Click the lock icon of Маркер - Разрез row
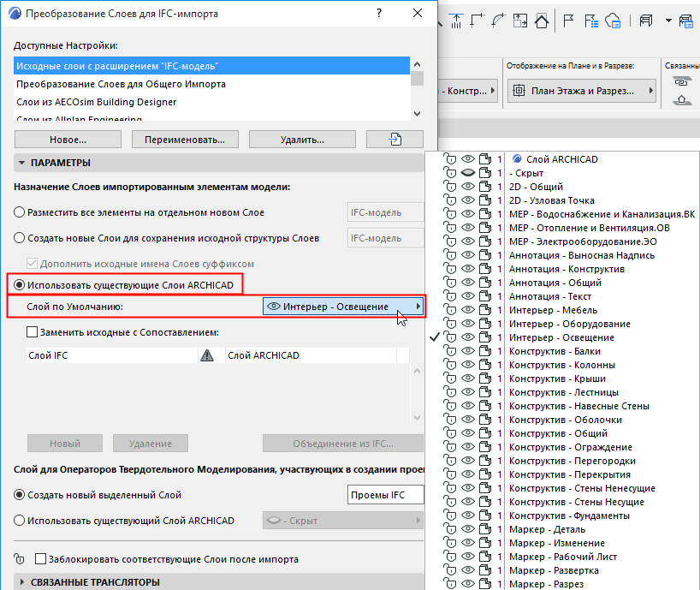Screen dimensions: 700x590 [450, 584]
